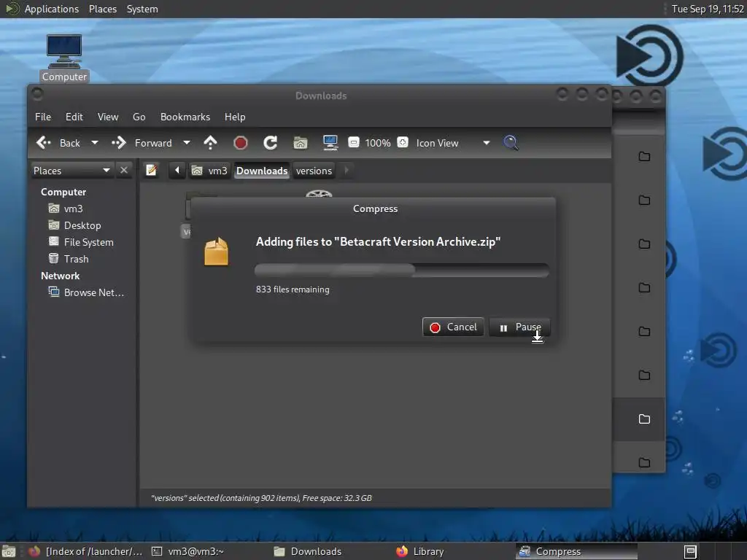
Task: Open the Help menu
Action: point(235,117)
